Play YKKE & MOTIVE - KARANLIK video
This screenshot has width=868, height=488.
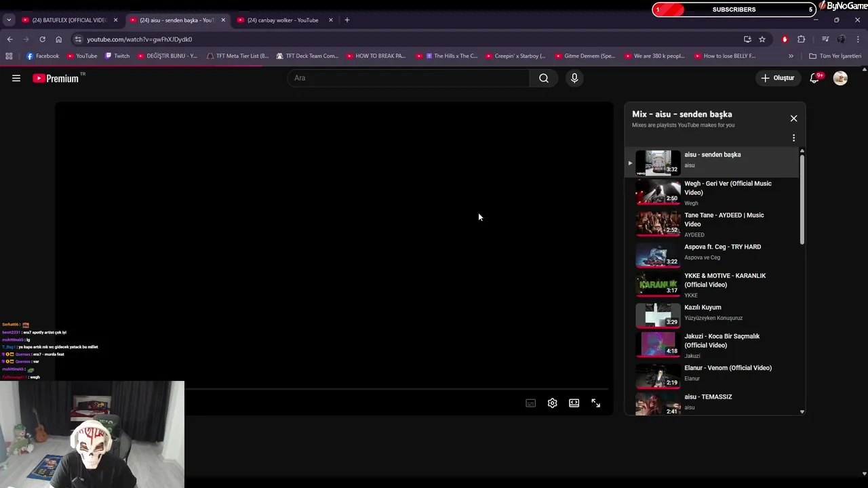click(x=712, y=285)
